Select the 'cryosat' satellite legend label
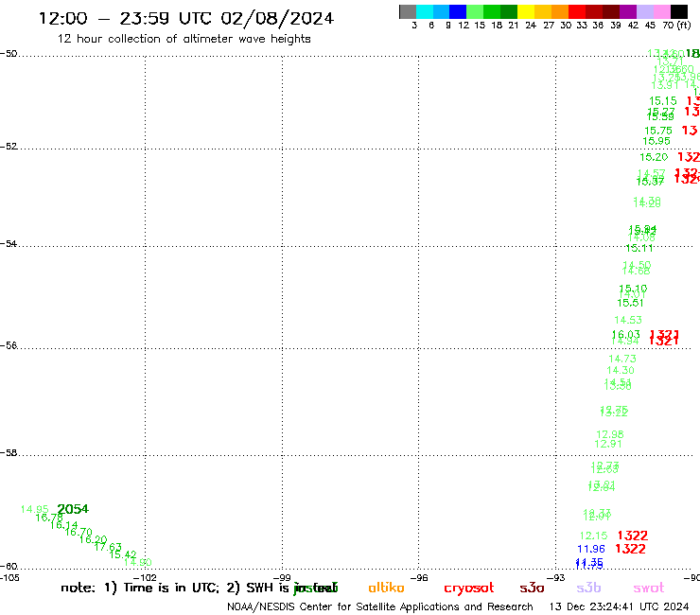 tap(469, 589)
